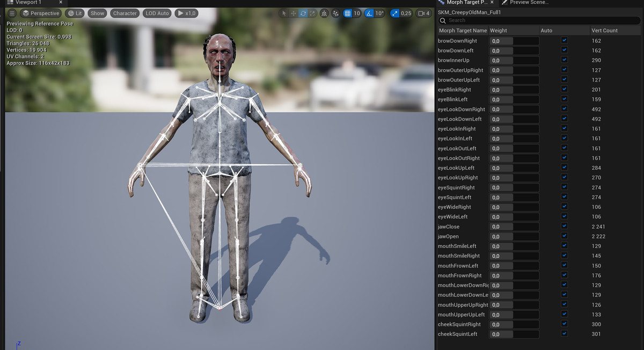The height and width of the screenshot is (350, 644).
Task: Switch to the translate gizmo tool
Action: (x=294, y=13)
